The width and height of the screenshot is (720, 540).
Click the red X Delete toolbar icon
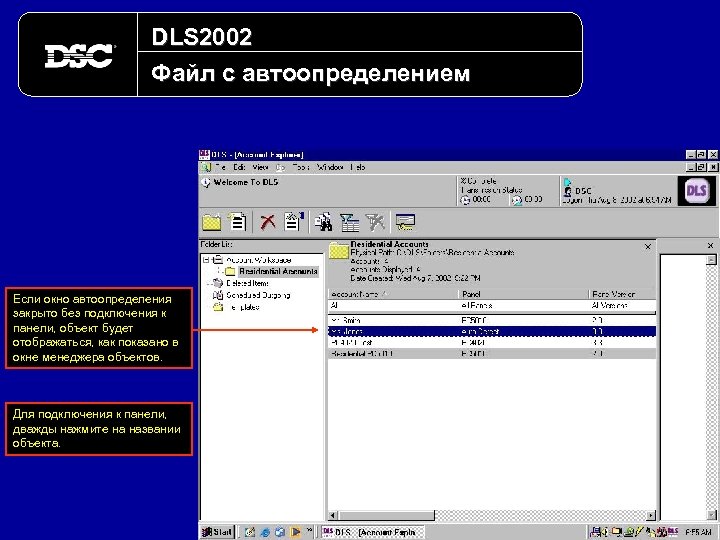[x=268, y=222]
